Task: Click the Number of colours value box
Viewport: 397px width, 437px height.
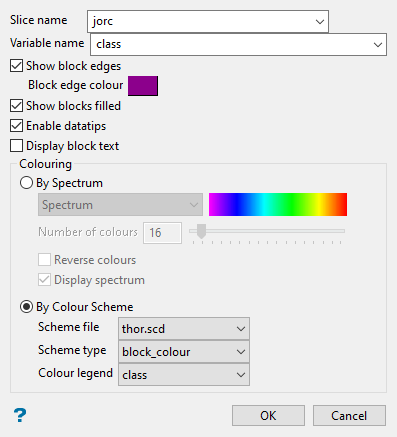Action: pyautogui.click(x=162, y=233)
